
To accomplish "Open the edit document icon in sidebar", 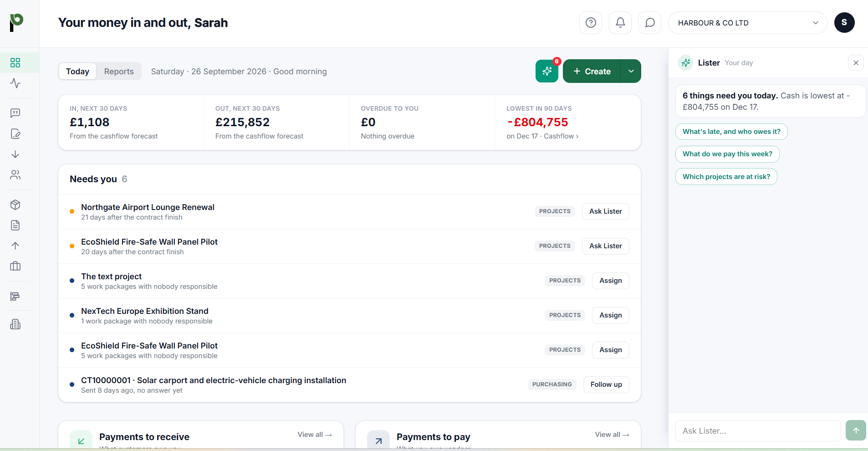I will (x=15, y=134).
